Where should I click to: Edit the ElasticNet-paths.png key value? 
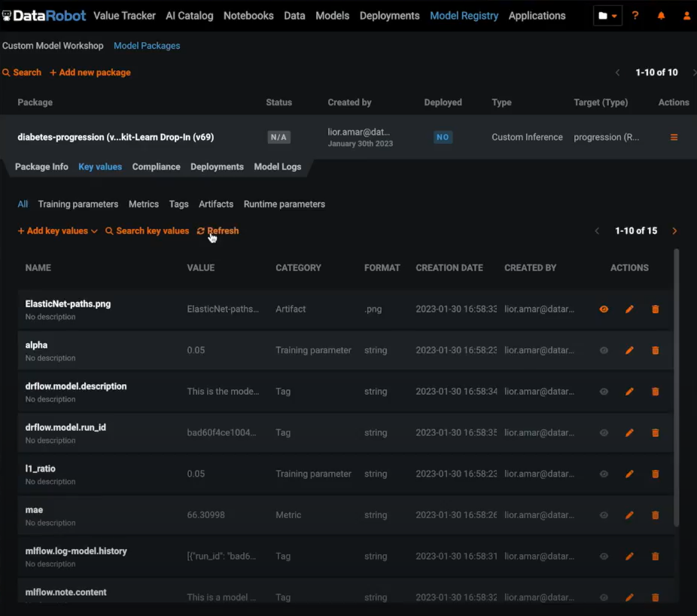629,309
